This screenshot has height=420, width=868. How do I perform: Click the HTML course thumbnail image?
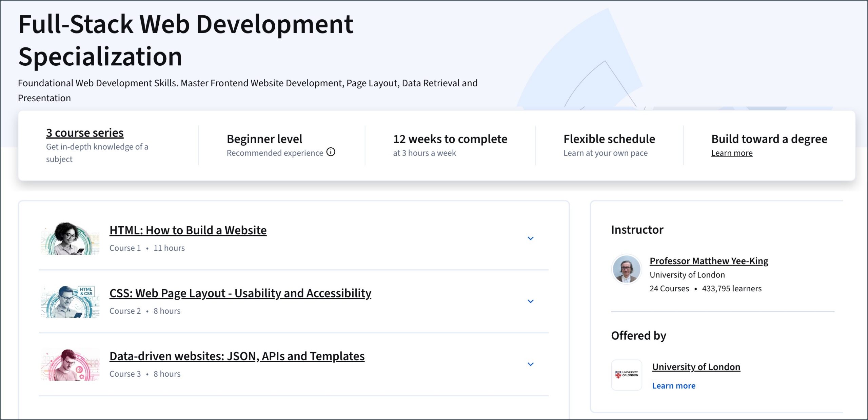coord(70,238)
